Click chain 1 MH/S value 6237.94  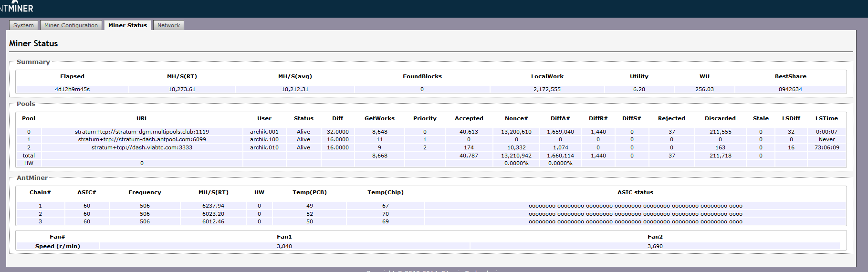[213, 206]
